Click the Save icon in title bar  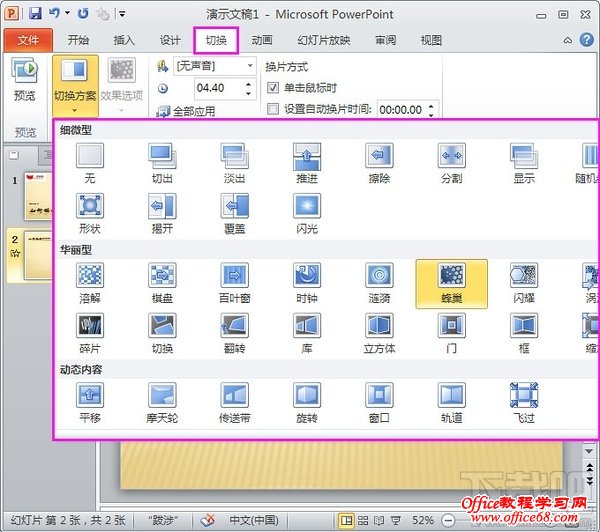35,14
